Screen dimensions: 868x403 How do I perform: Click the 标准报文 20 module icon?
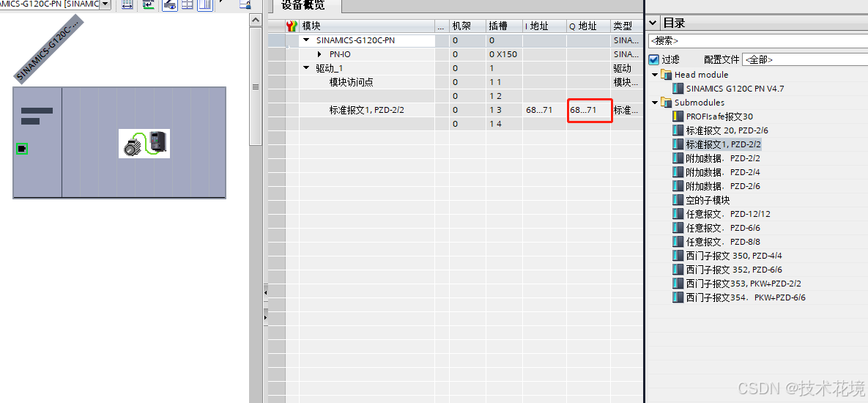(x=678, y=130)
